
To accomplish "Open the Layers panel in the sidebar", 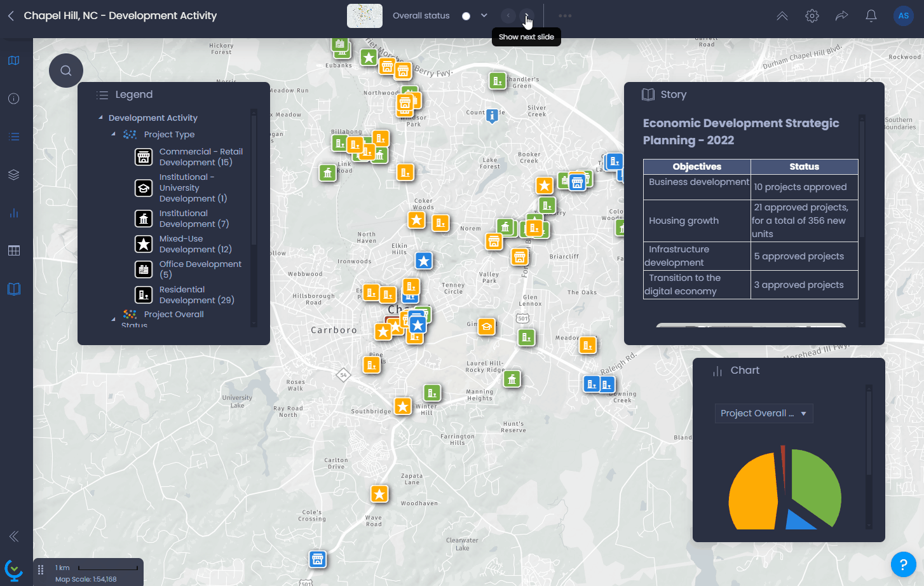I will [14, 175].
